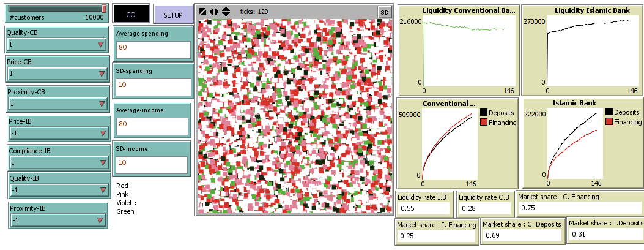Click the Average-income input field
This screenshot has width=644, height=250.
pyautogui.click(x=152, y=126)
